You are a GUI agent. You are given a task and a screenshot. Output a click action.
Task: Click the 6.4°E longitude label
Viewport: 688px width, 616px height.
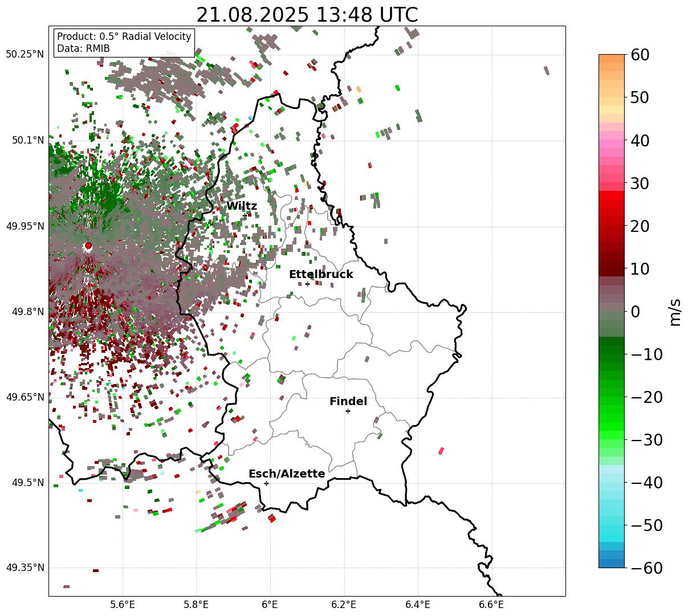coord(418,605)
